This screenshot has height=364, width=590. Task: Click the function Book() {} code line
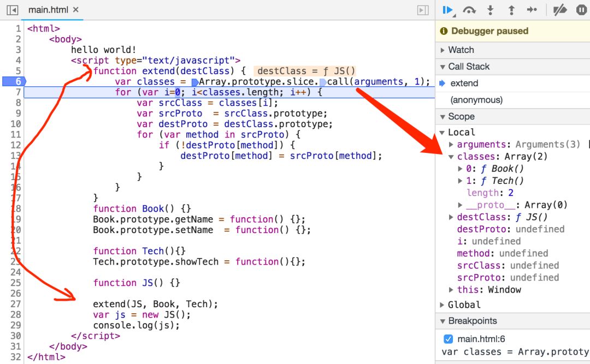pos(142,208)
